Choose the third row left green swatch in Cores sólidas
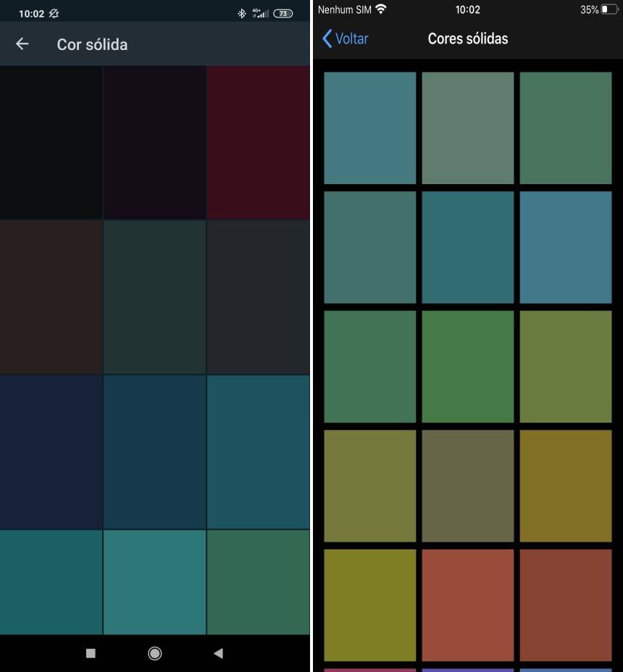The height and width of the screenshot is (672, 623). [370, 366]
